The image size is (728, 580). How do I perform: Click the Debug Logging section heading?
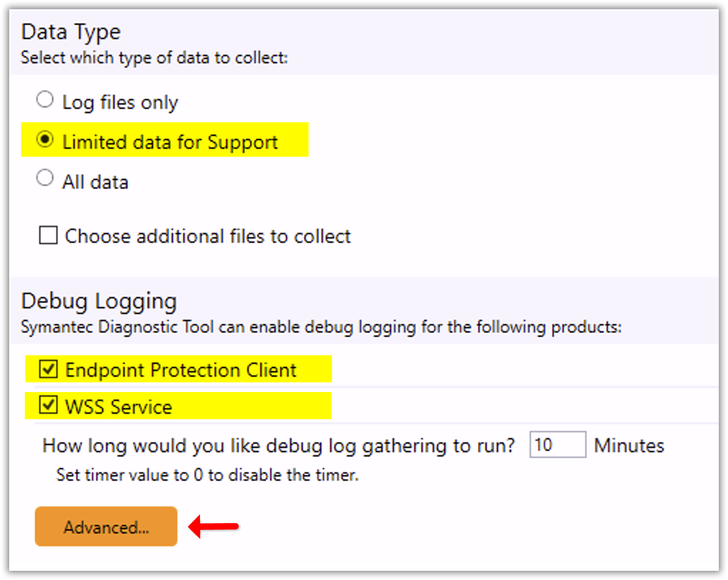[99, 302]
